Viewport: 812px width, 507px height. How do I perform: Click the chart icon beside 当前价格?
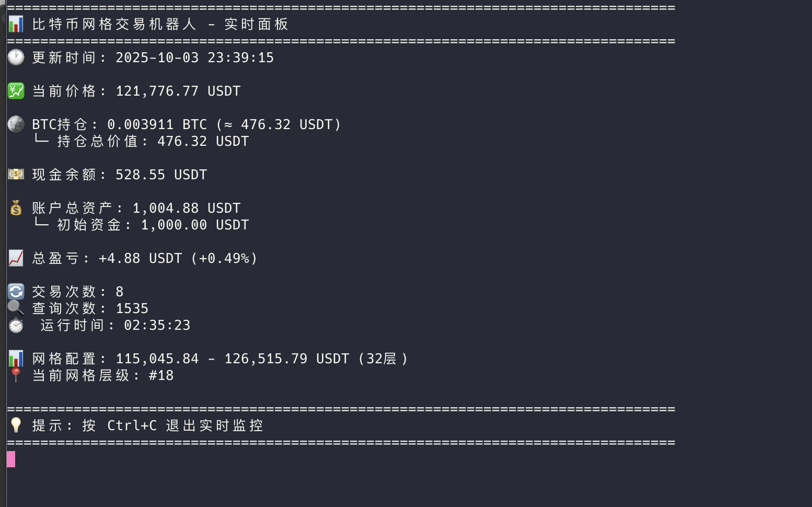point(16,91)
